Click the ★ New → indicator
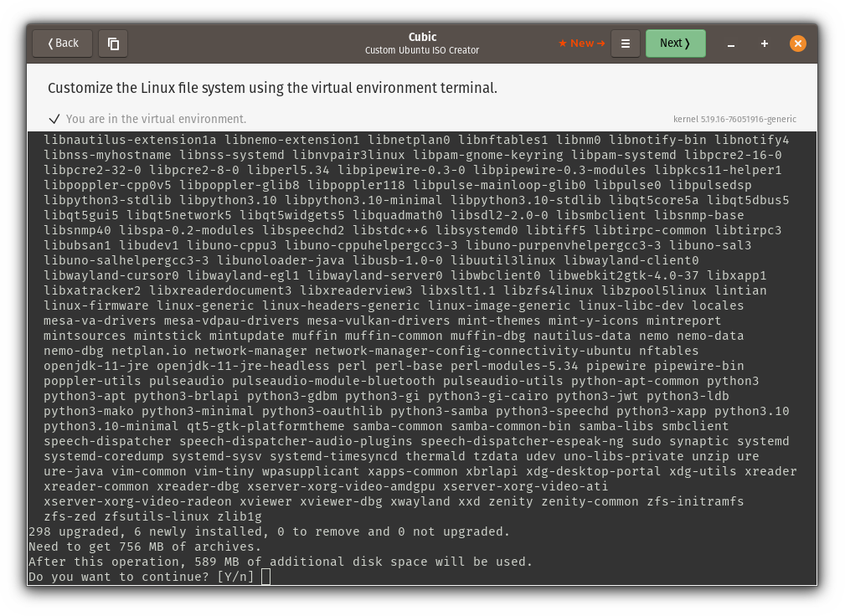This screenshot has width=845, height=616. [x=581, y=44]
